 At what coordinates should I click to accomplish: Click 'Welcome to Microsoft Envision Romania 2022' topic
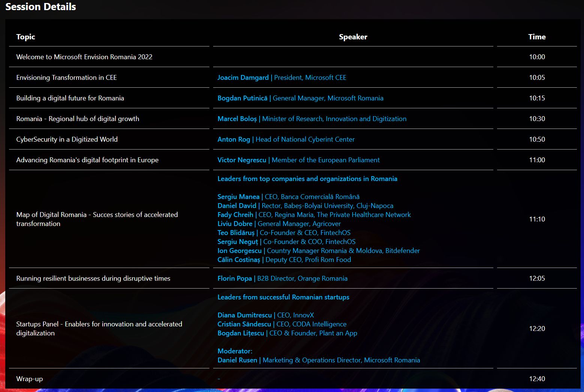coord(84,57)
